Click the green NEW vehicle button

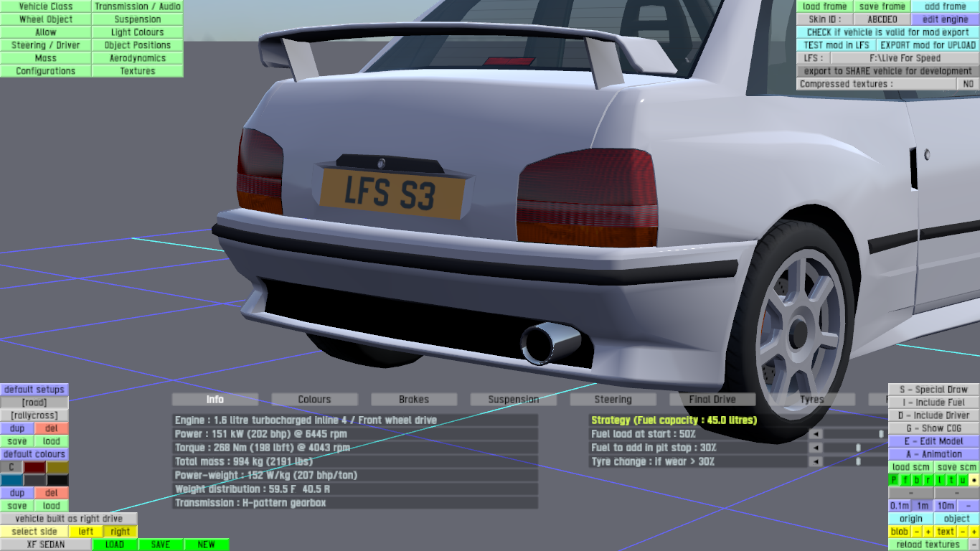[207, 545]
